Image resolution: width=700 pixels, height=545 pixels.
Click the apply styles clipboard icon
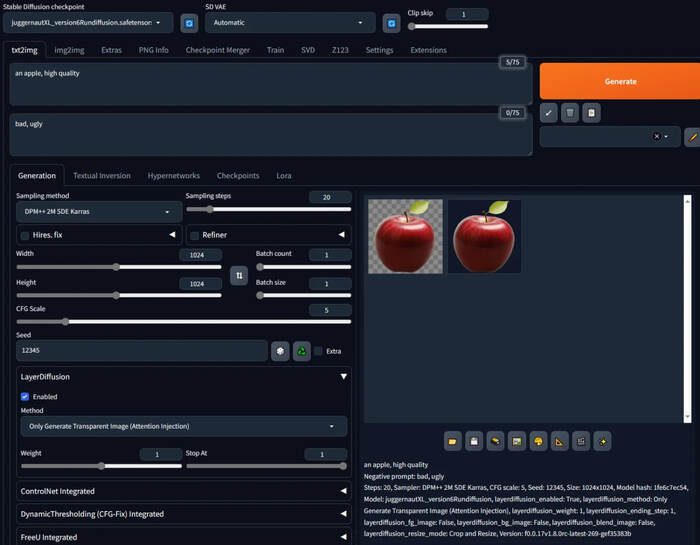click(x=591, y=113)
